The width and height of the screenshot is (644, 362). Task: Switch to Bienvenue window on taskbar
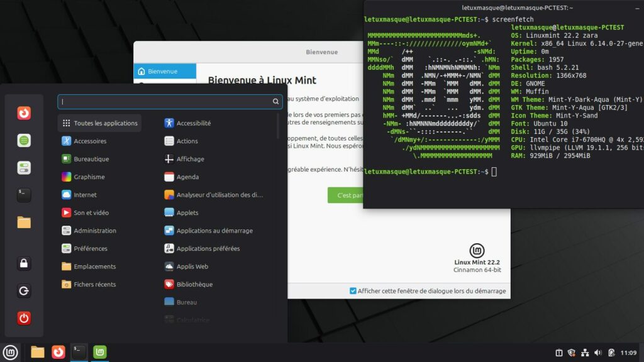coord(100,352)
